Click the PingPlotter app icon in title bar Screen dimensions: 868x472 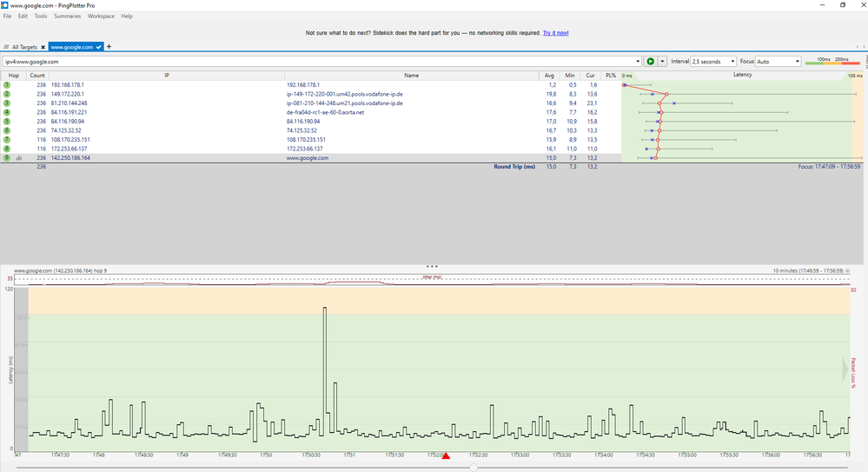(x=5, y=5)
